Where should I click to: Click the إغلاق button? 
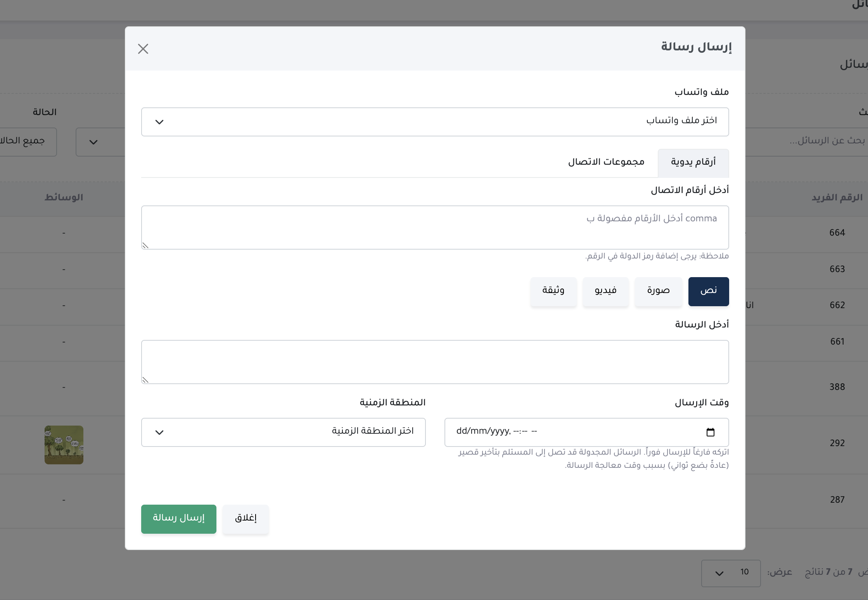tap(246, 519)
